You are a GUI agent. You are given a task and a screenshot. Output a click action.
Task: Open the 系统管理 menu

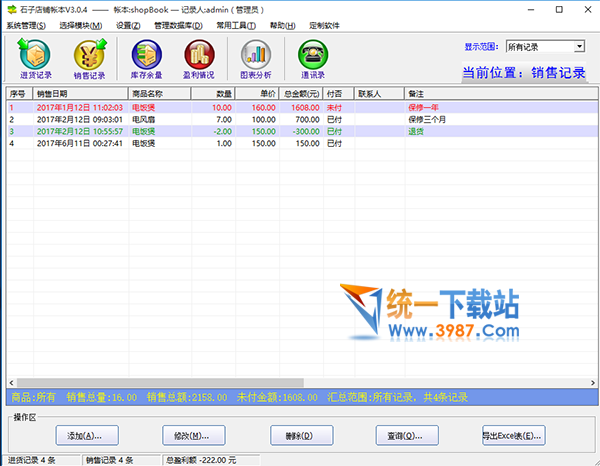tap(25, 25)
